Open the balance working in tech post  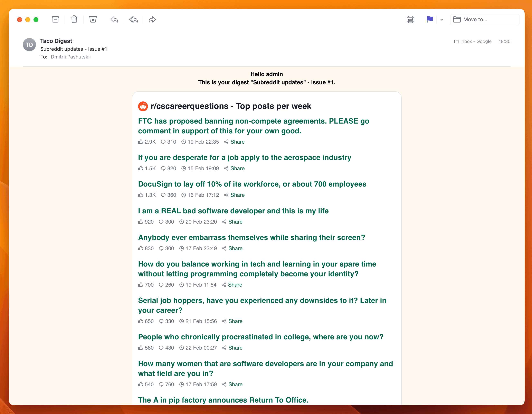(257, 269)
